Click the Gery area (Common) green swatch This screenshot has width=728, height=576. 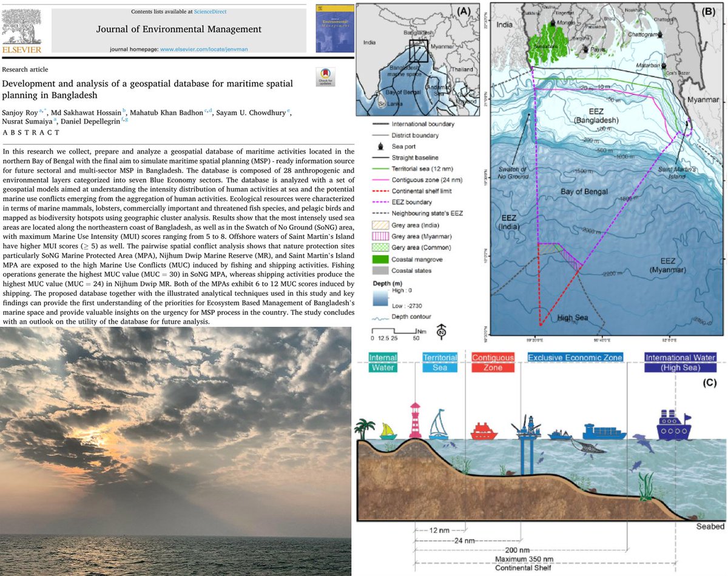(380, 247)
